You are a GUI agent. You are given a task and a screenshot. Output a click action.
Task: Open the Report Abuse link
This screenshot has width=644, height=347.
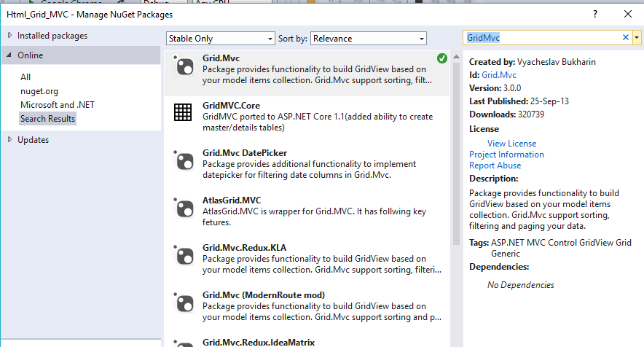tap(495, 165)
